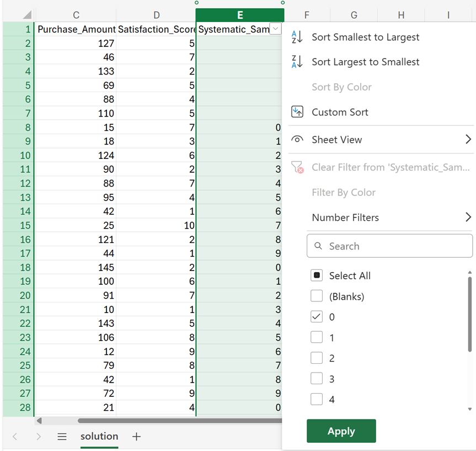Check the (Blanks) filter checkbox
476x451 pixels.
click(316, 296)
